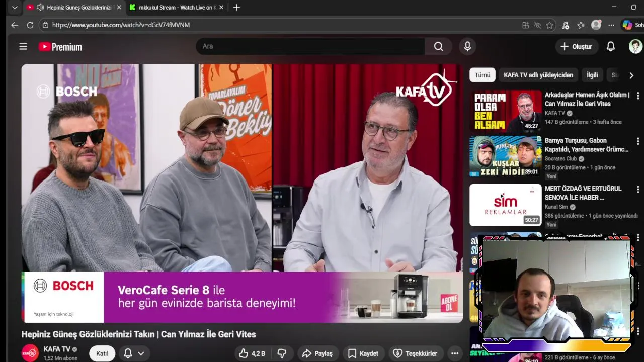Dislike the video thumbs-down
Screen dimensions: 644x362
[x=282, y=353]
